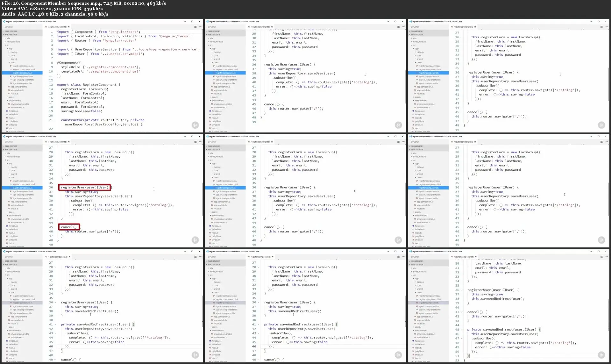Click favicon.ico star icon in frame showing line 52
The width and height of the screenshot is (611, 364).
tap(413, 341)
